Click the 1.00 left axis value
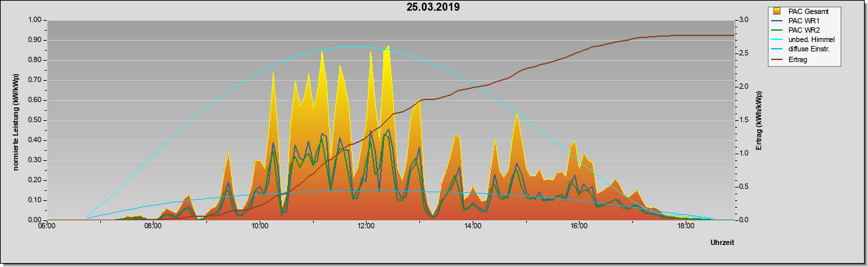 pos(34,20)
